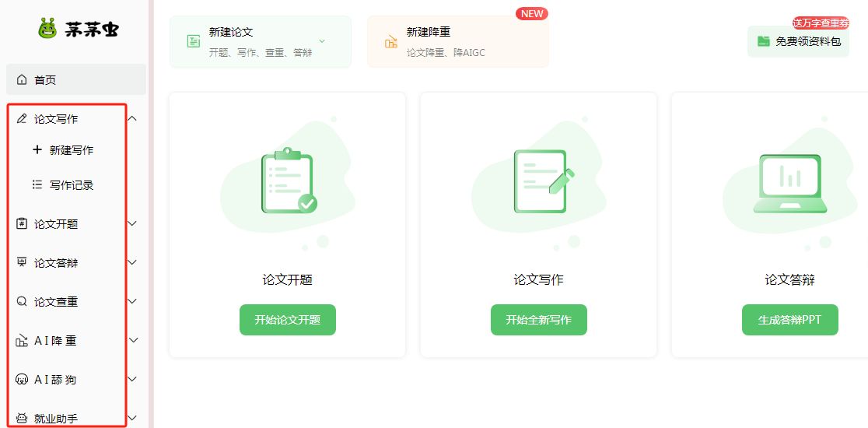Expand the AI降重 sidebar section
This screenshot has width=868, height=428.
[x=134, y=341]
